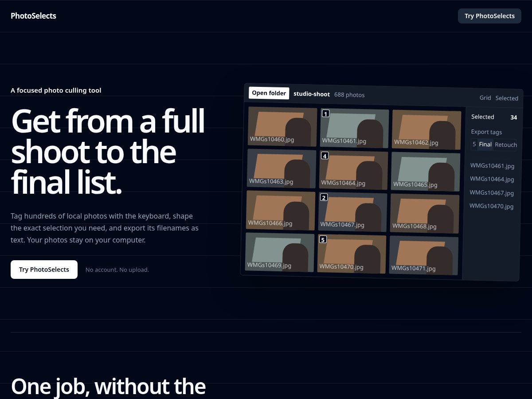Select the Retouch export tag

pos(506,145)
